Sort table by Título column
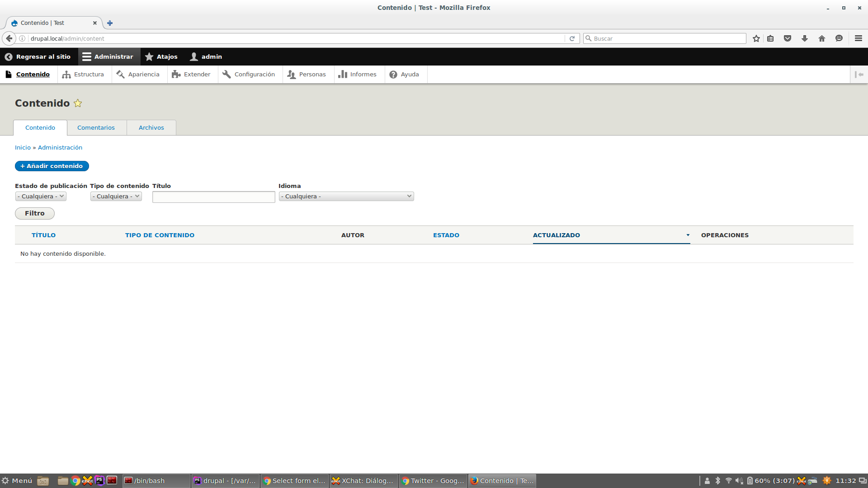Image resolution: width=868 pixels, height=488 pixels. tap(43, 235)
